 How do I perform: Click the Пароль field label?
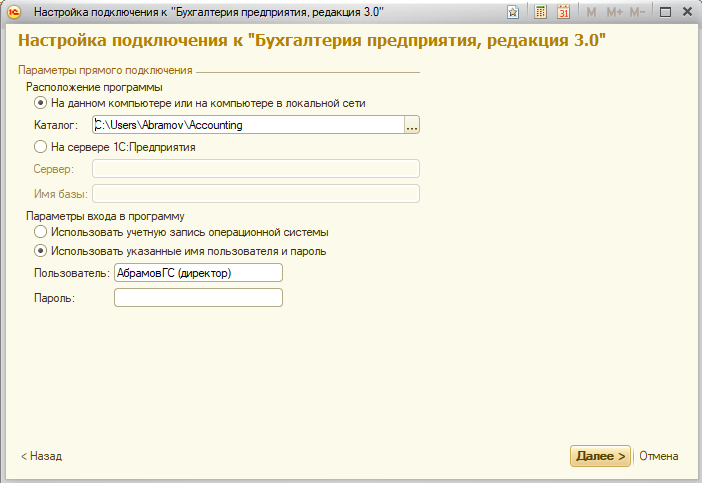point(54,298)
